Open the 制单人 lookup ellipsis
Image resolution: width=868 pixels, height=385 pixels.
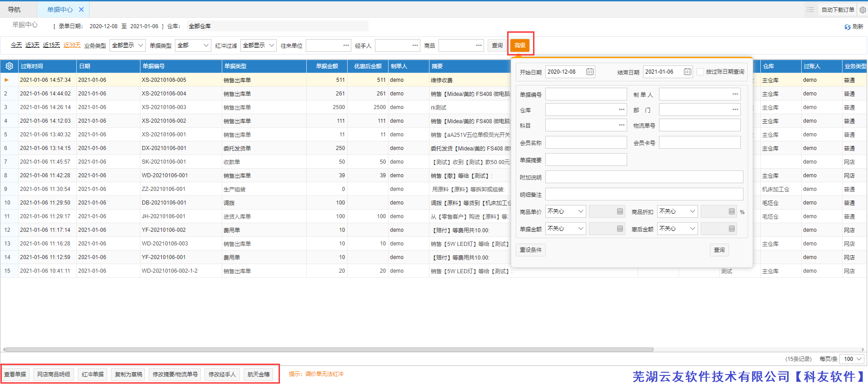pyautogui.click(x=735, y=94)
